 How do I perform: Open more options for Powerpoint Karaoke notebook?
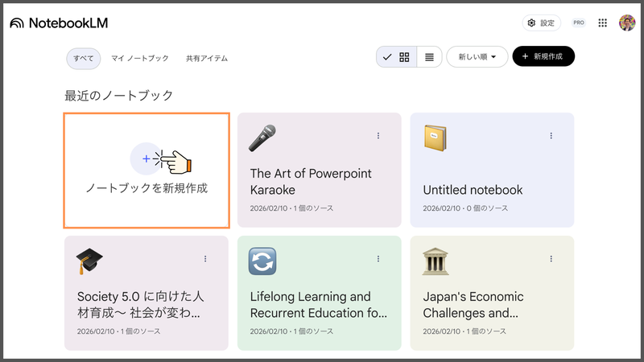[x=378, y=136]
